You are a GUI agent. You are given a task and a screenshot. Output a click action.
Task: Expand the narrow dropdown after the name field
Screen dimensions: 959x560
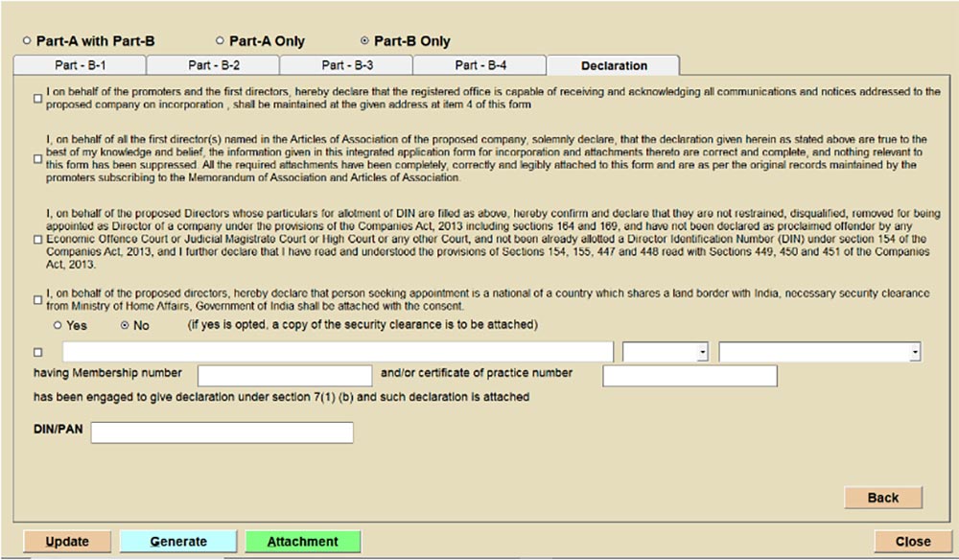click(x=703, y=352)
